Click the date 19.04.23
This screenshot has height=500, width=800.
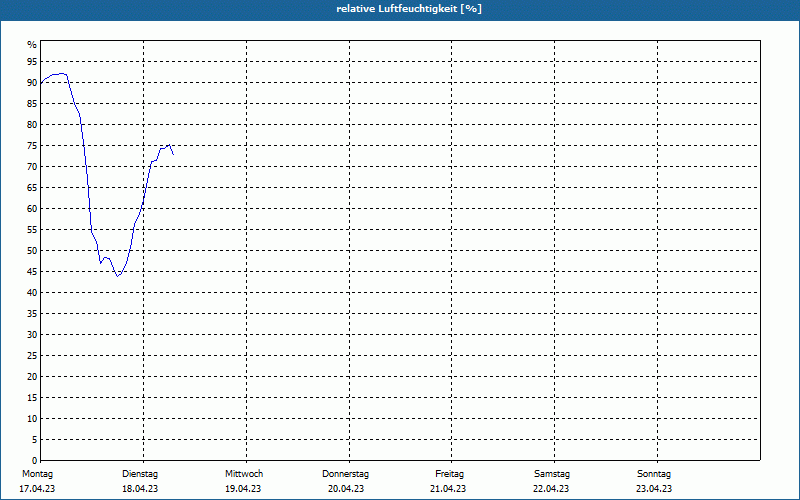(x=243, y=489)
